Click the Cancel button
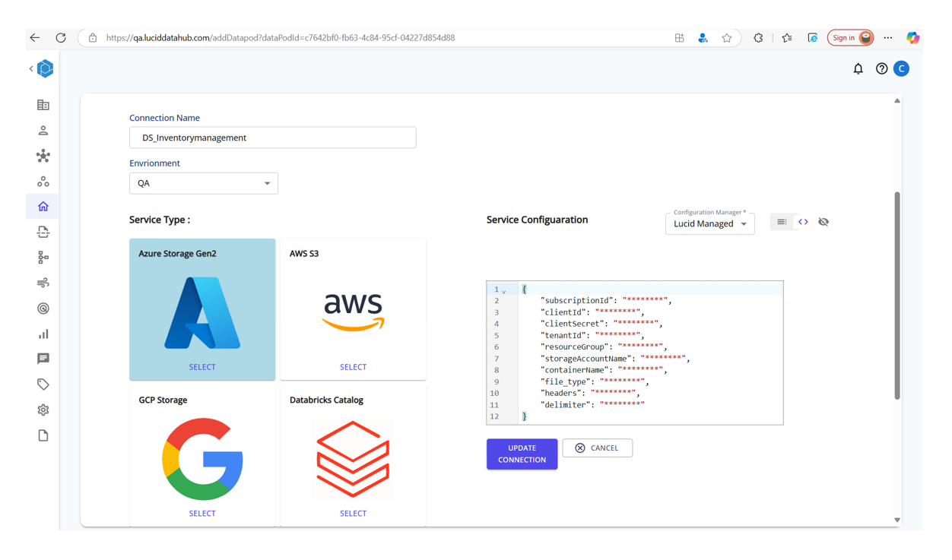The width and height of the screenshot is (952, 560). tap(598, 448)
